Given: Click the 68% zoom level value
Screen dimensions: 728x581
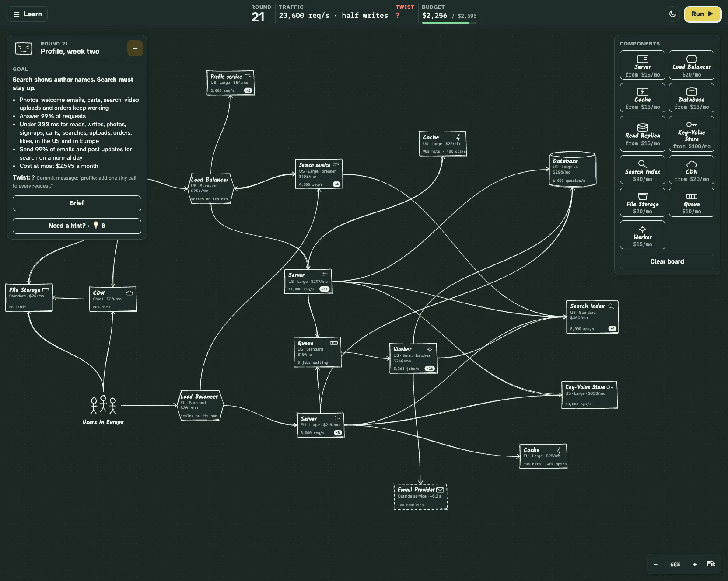Looking at the screenshot, I should [x=675, y=564].
